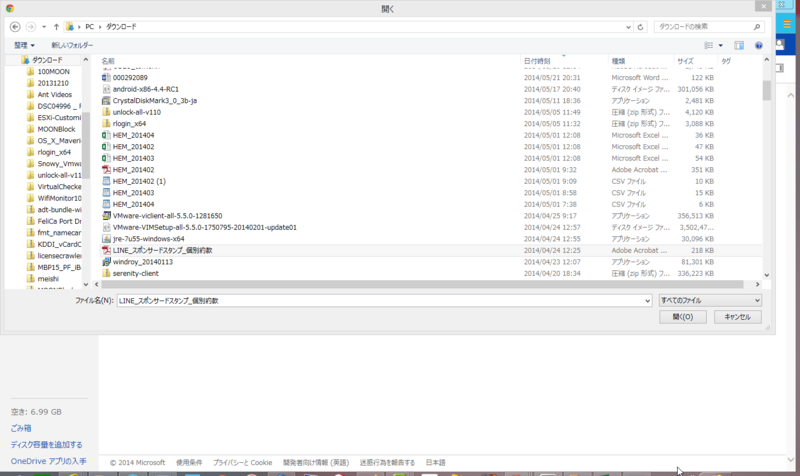Open the view options dropdown arrow
Viewport: 800px width, 476px height.
tap(720, 45)
